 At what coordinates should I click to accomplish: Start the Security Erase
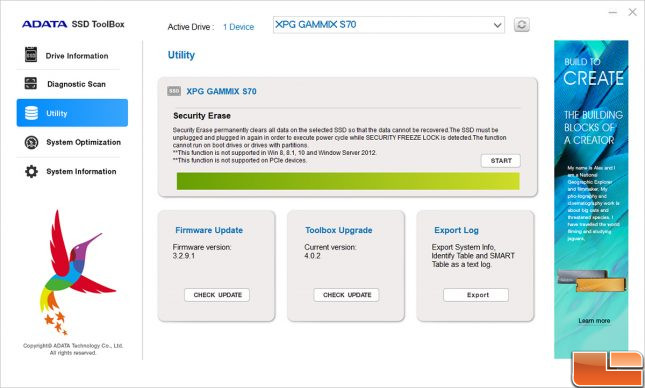click(501, 161)
